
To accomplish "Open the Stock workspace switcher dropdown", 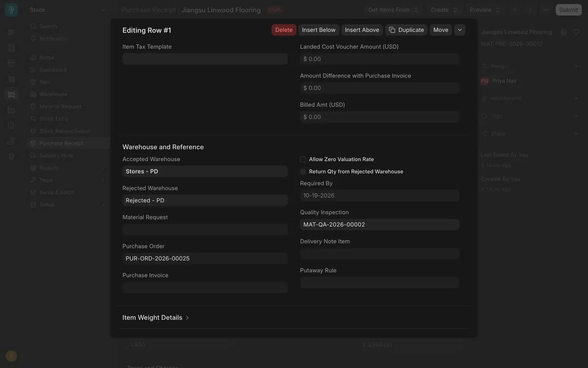I will click(68, 10).
